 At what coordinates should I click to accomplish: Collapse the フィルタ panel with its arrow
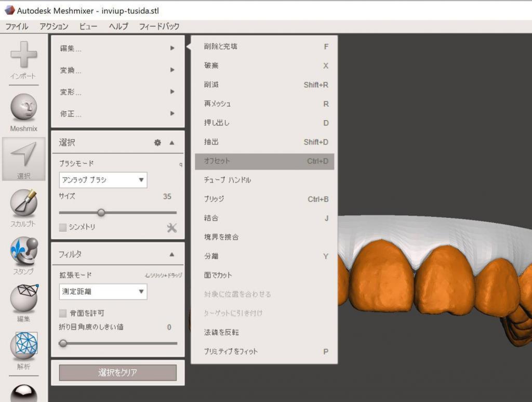point(171,254)
